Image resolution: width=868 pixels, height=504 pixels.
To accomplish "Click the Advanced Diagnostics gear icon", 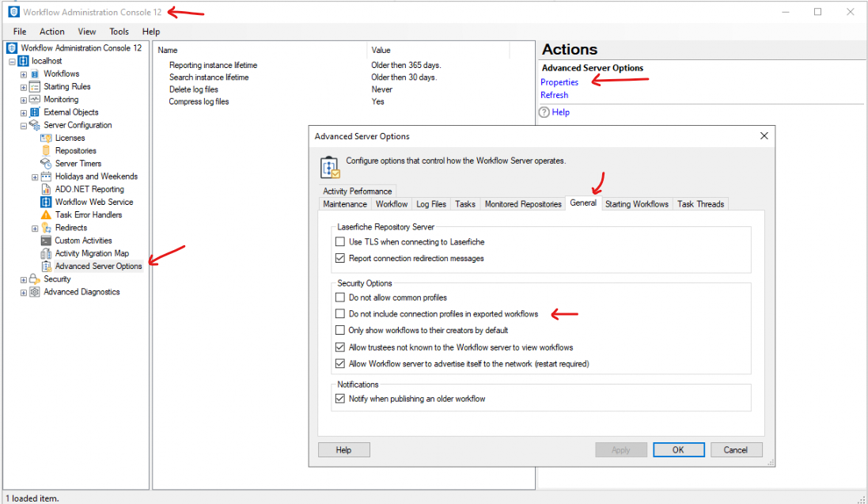I will (x=35, y=291).
